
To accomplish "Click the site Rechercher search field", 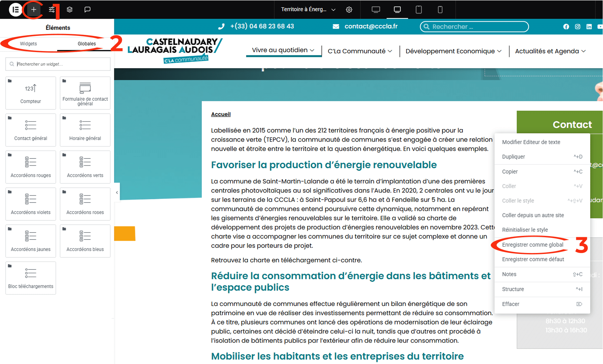I will click(474, 27).
